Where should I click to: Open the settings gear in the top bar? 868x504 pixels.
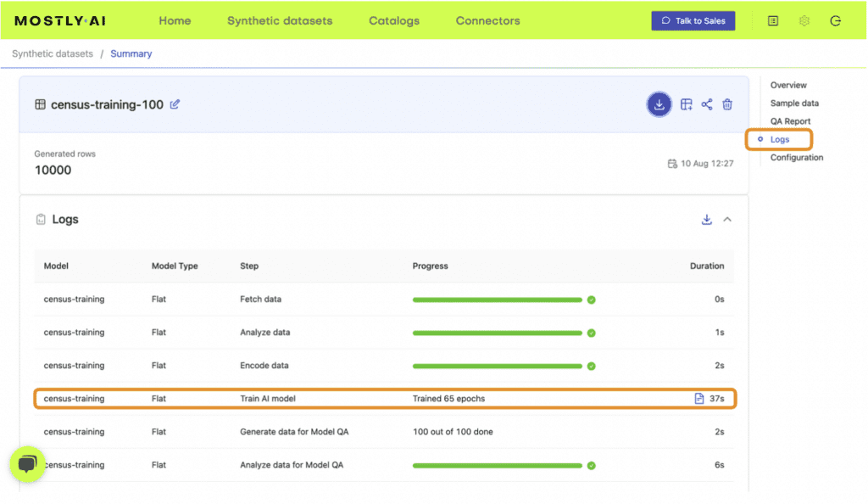[804, 20]
